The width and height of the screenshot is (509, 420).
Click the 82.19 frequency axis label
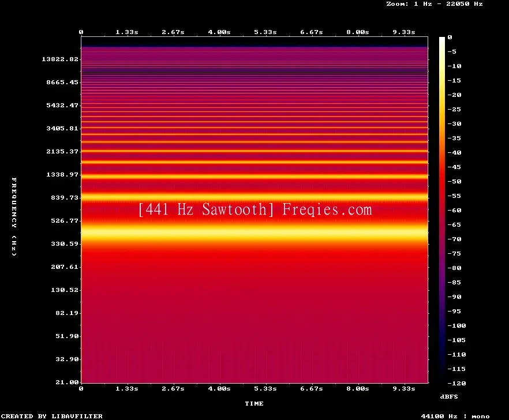pyautogui.click(x=67, y=313)
